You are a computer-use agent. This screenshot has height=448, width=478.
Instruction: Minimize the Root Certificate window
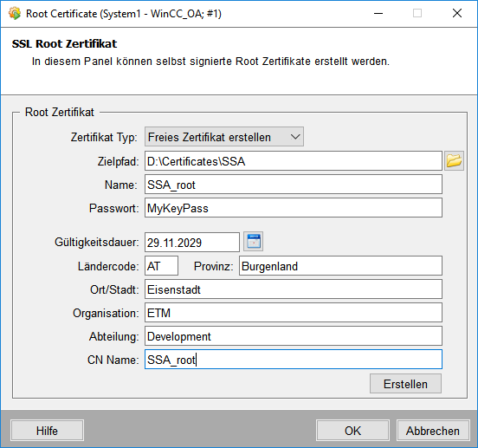(378, 13)
